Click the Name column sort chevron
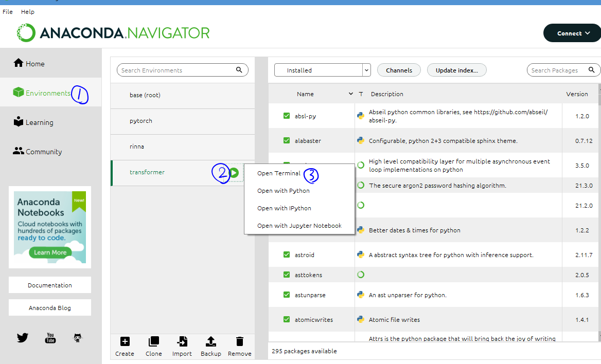Screen dimensions: 601x364 tap(350, 94)
